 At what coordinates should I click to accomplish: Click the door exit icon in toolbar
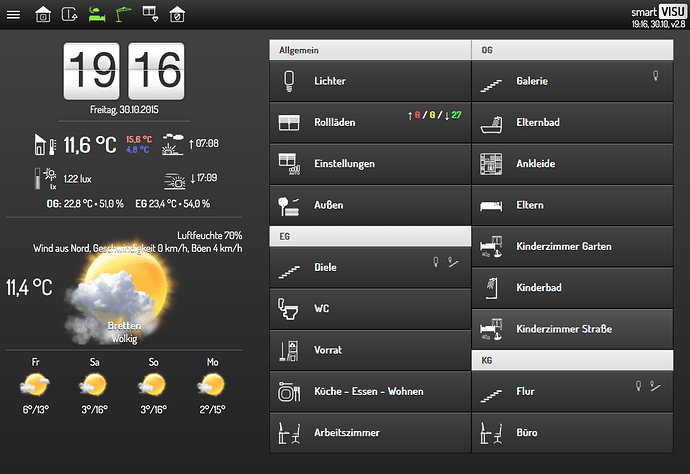(70, 15)
